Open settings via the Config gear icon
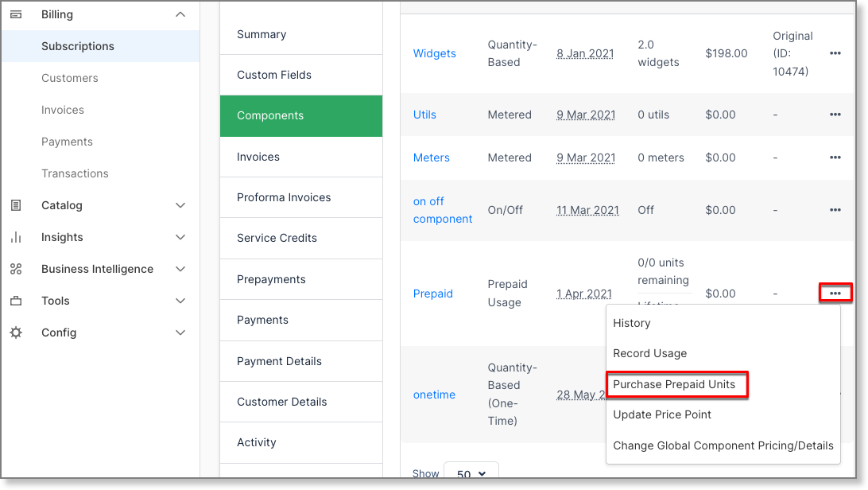 pyautogui.click(x=16, y=332)
